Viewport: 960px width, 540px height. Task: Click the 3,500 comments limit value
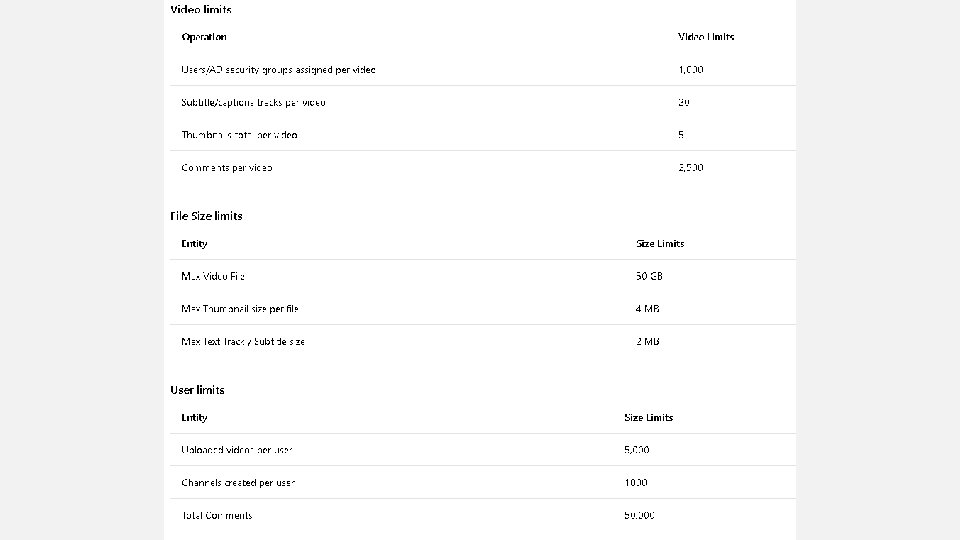point(691,168)
